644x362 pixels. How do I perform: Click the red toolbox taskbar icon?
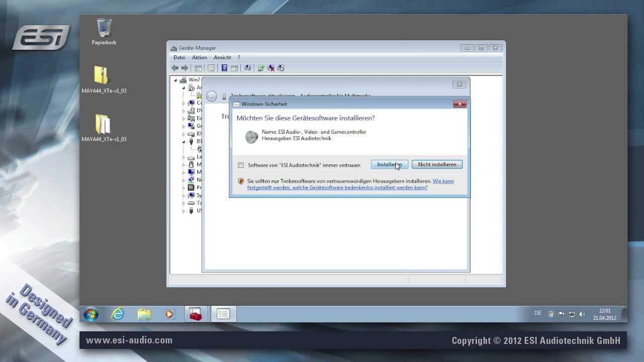pyautogui.click(x=195, y=314)
